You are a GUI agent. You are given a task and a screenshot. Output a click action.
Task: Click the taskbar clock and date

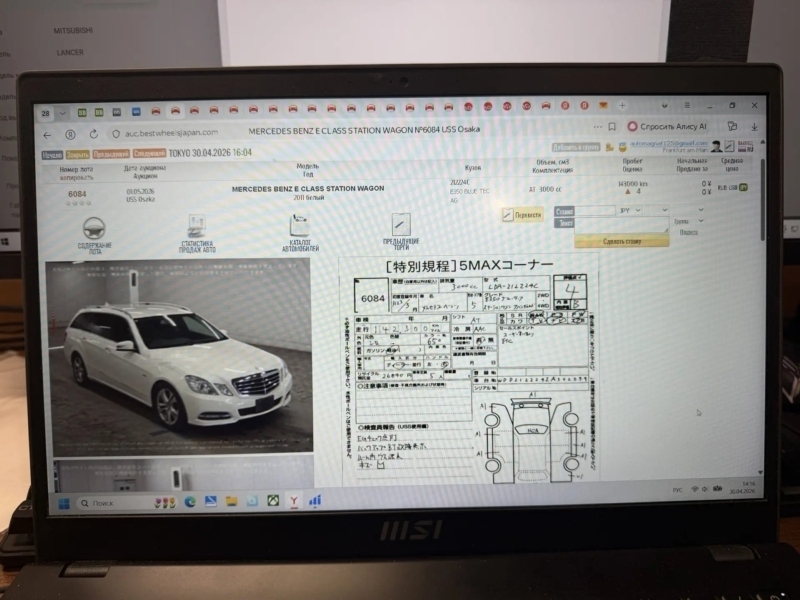click(x=743, y=487)
